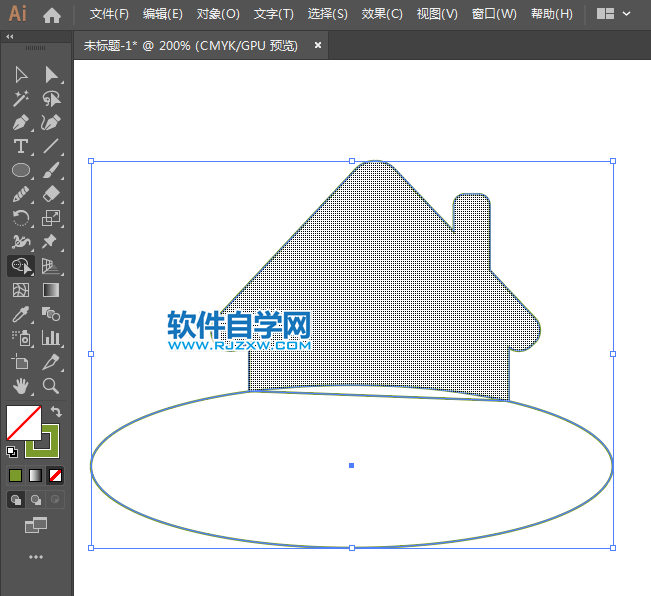Open the 文字(T) menu
The height and width of the screenshot is (596, 651).
click(x=274, y=14)
